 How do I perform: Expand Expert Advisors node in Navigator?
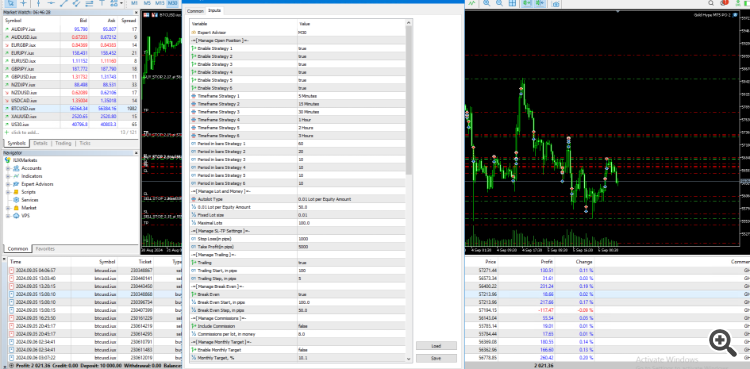pyautogui.click(x=8, y=184)
